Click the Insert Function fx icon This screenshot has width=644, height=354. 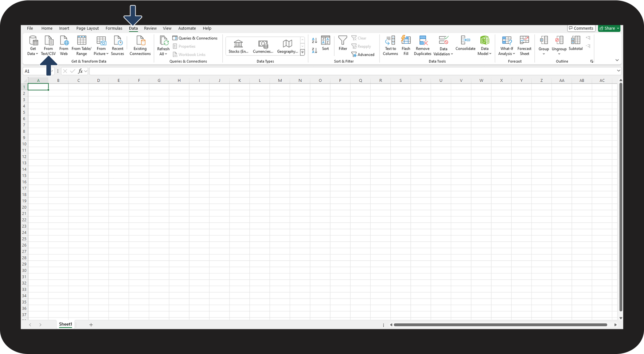(x=81, y=71)
